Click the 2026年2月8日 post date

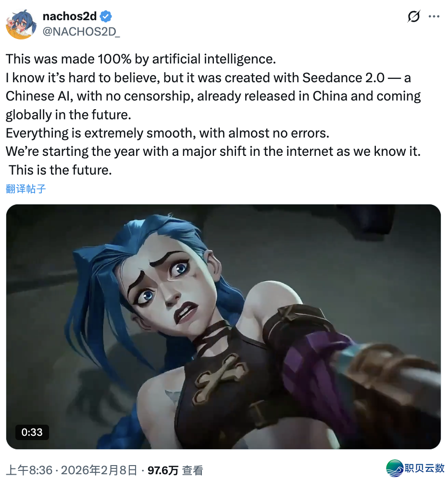point(99,470)
